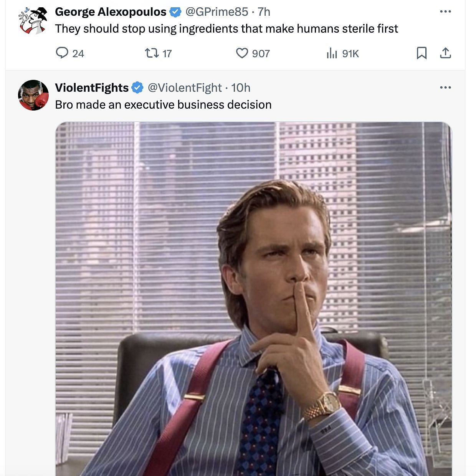Open more options for George Alexopoulos's tweet
Screen dimensions: 476x476
coord(445,12)
